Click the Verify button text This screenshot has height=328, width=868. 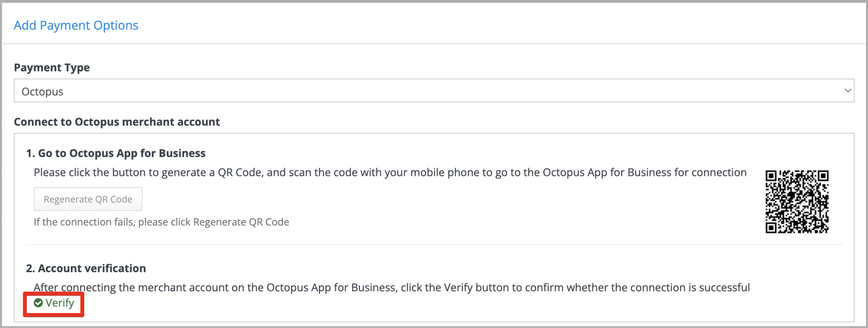tap(60, 303)
